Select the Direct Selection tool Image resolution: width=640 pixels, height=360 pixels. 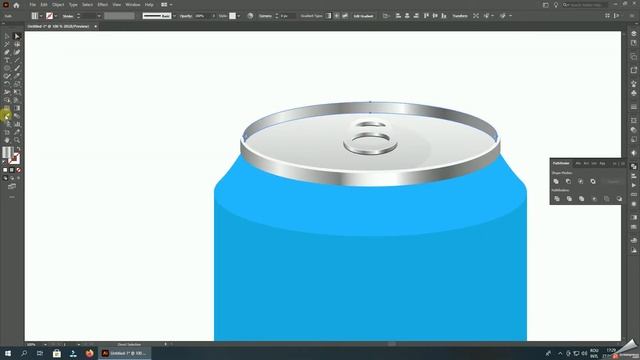(17, 36)
